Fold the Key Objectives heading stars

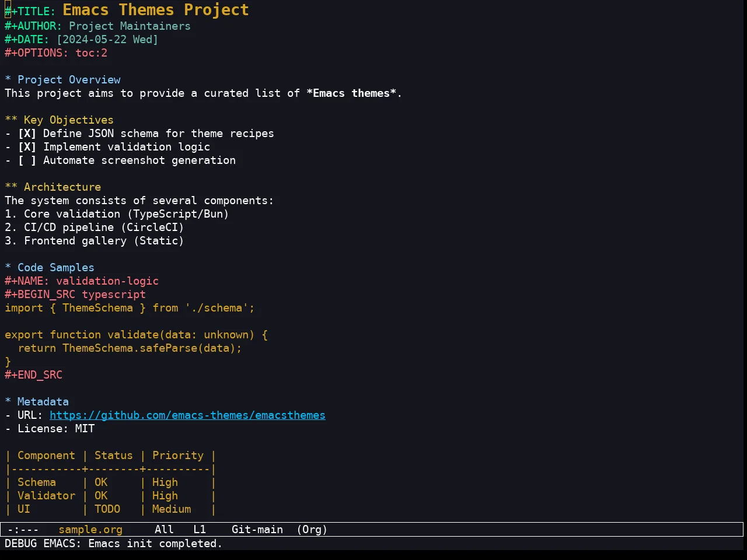click(x=11, y=120)
